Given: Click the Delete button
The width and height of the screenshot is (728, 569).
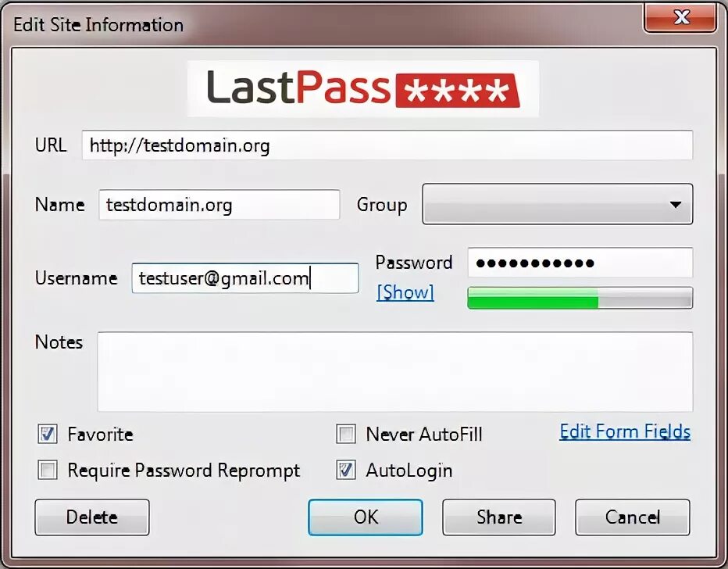Looking at the screenshot, I should coord(92,517).
